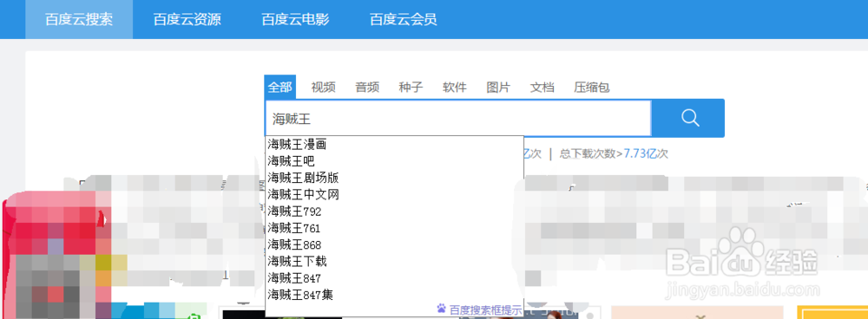Choose suggestion 海贼王761
This screenshot has width=868, height=319.
tap(394, 228)
